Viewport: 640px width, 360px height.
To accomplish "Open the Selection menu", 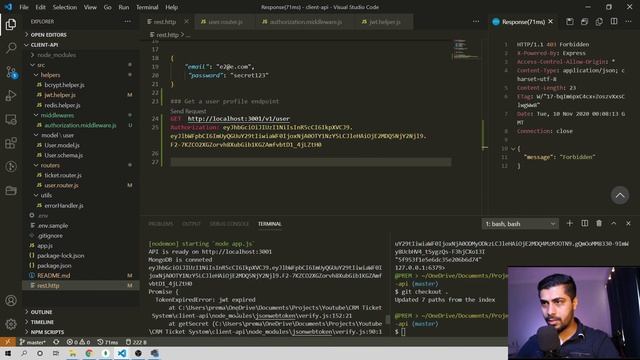I will click(x=64, y=7).
